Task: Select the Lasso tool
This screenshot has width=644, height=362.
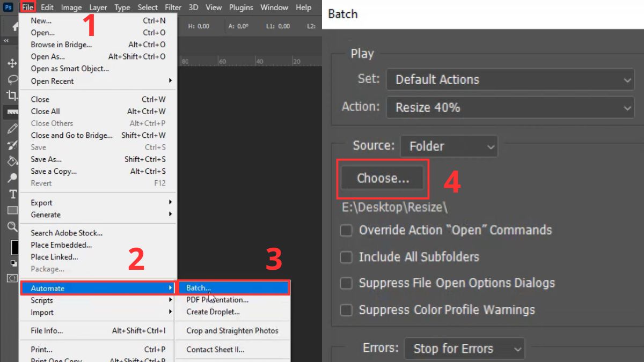Action: 12,79
